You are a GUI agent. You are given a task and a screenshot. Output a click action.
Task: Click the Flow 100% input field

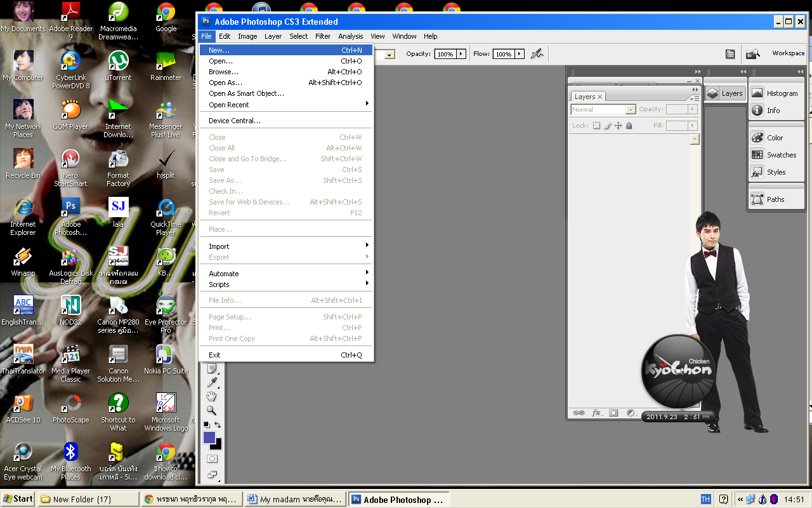click(x=504, y=54)
